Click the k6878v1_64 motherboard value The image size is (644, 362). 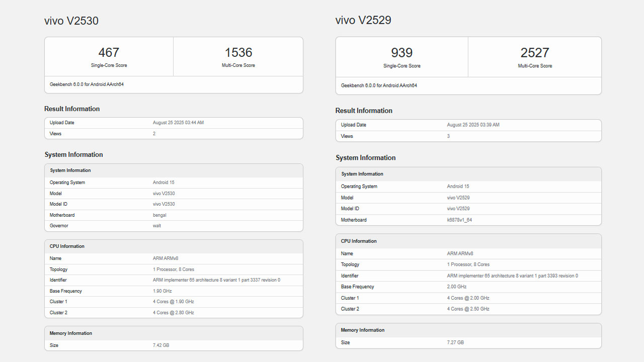click(459, 220)
